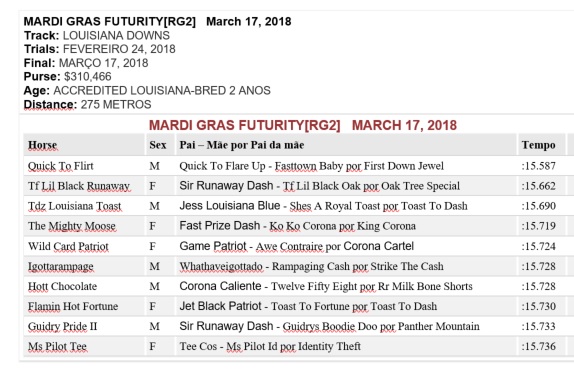Click the time :15.736 cell
The width and height of the screenshot is (574, 386).
pyautogui.click(x=538, y=346)
